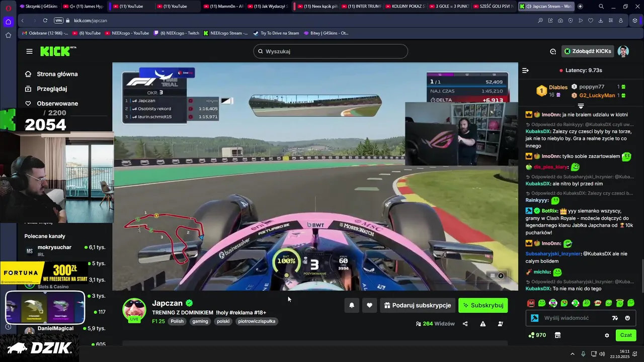This screenshot has height=362, width=644.
Task: Open Opera easy setup sliders icon
Action: (x=611, y=21)
